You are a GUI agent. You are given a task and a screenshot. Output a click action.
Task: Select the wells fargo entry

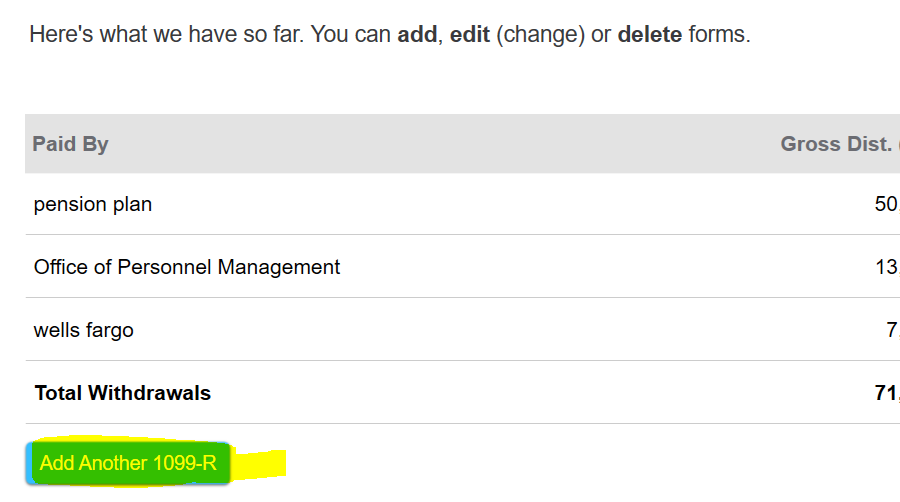pos(83,330)
